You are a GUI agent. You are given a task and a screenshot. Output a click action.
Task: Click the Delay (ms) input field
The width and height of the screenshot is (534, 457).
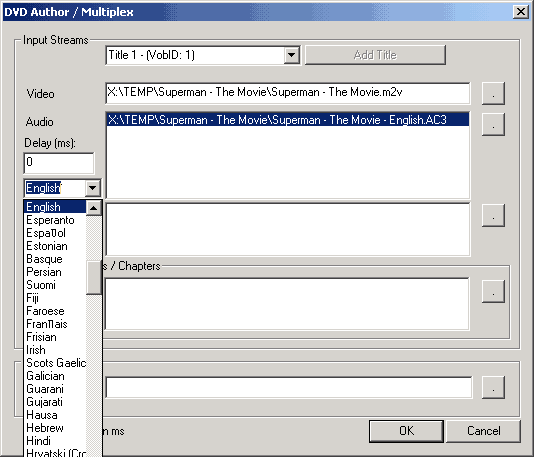[59, 163]
